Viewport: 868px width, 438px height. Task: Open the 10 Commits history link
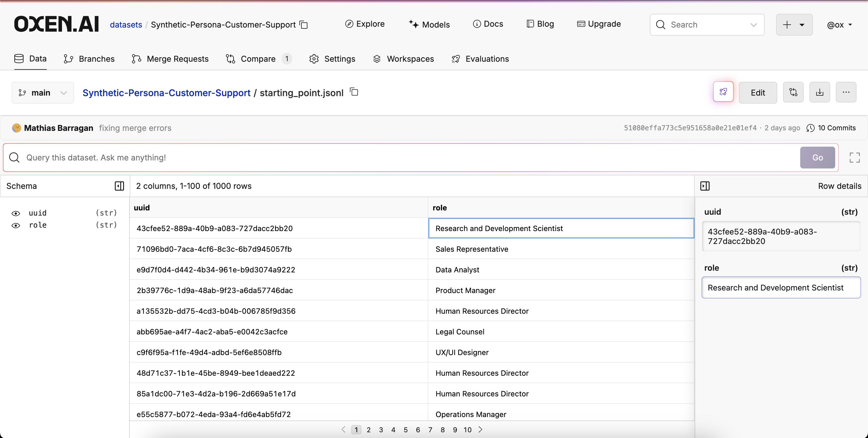831,128
